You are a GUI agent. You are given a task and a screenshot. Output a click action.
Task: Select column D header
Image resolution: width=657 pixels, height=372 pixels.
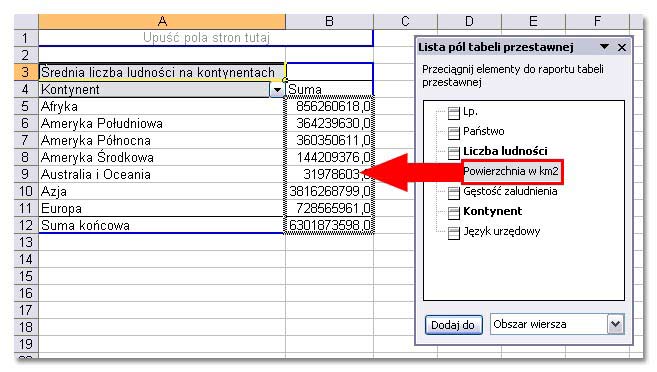tap(469, 21)
